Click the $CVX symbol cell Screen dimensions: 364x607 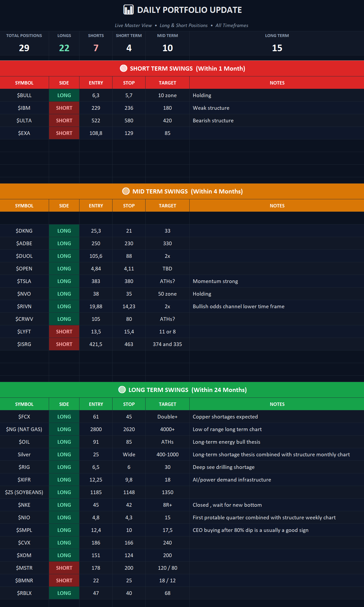(x=24, y=543)
